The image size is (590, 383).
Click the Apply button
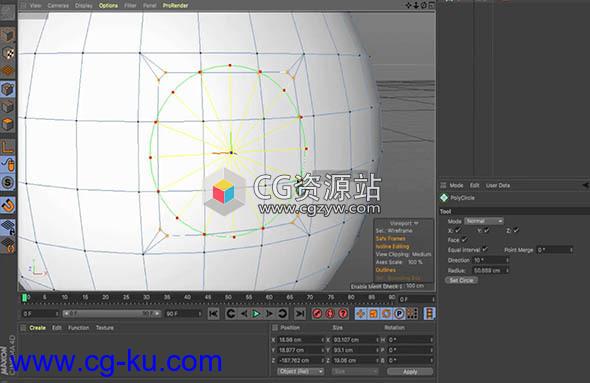pos(410,371)
